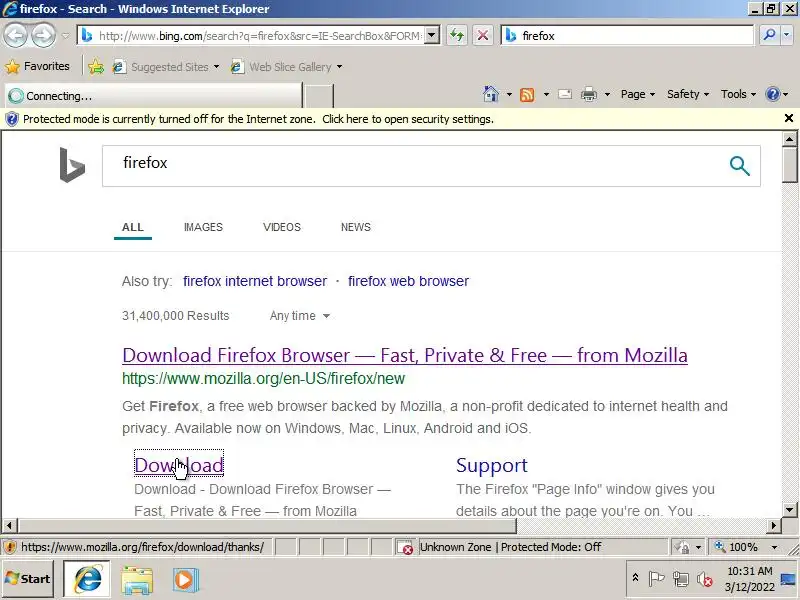Stop loading with the red X icon

(482, 36)
